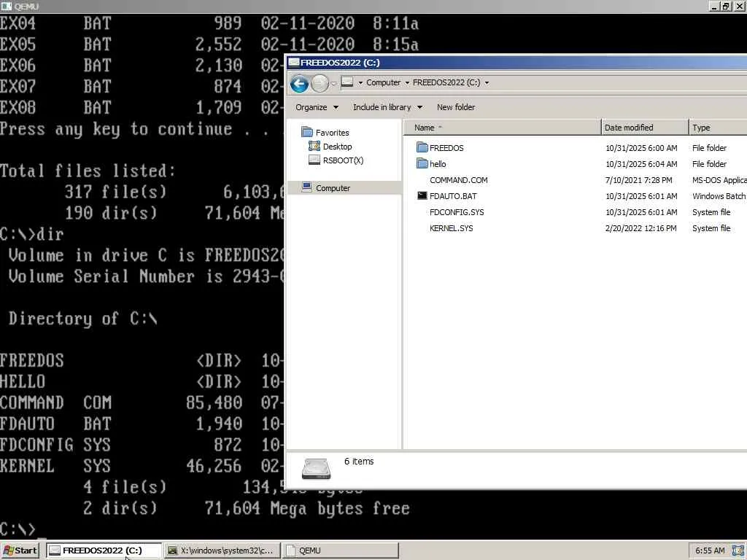Select Computer in navigation pane
747x560 pixels.
coord(333,188)
